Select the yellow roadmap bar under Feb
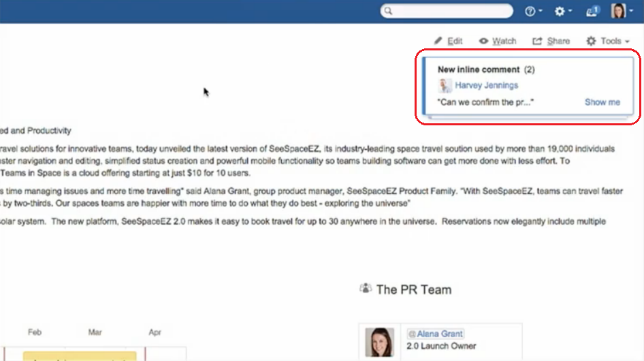 point(80,356)
